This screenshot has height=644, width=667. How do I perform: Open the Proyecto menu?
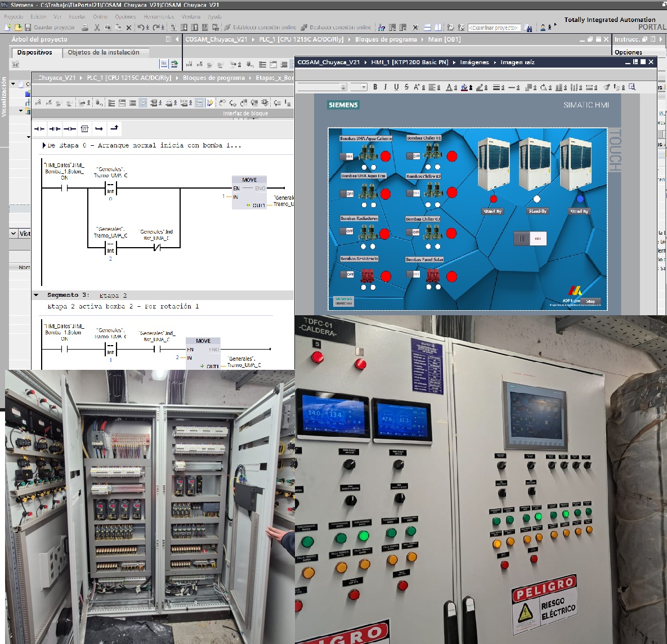coord(13,16)
